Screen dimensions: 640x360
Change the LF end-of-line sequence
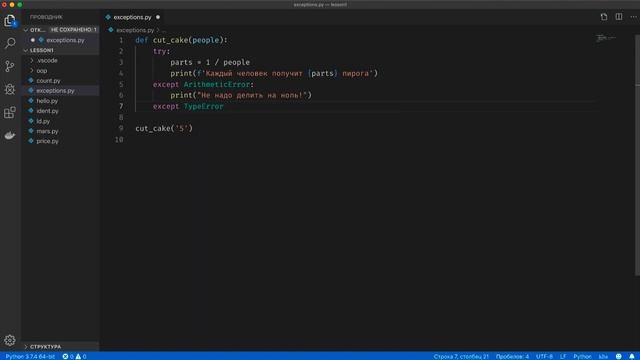click(563, 356)
